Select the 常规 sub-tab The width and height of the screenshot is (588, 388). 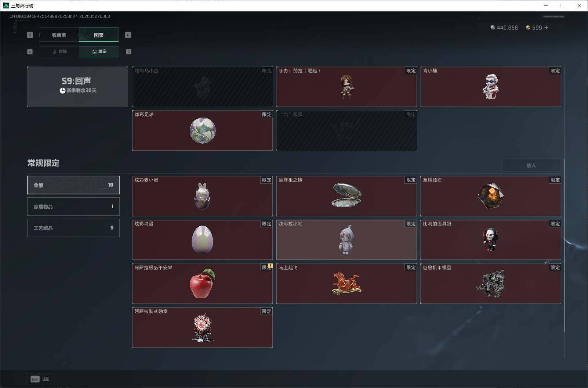pyautogui.click(x=59, y=51)
